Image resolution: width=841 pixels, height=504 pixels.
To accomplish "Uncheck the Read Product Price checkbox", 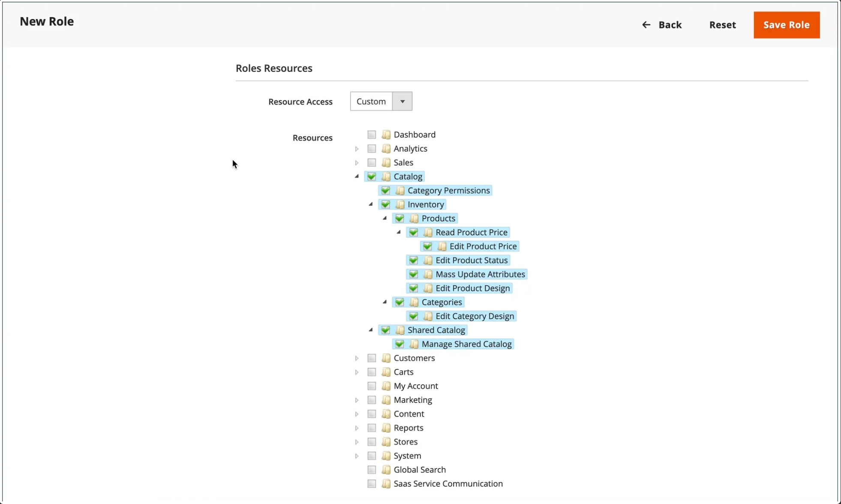I will point(414,232).
